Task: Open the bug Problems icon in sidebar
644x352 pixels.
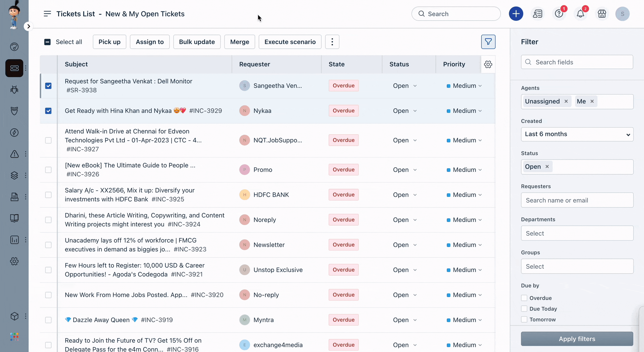Action: coord(14,90)
